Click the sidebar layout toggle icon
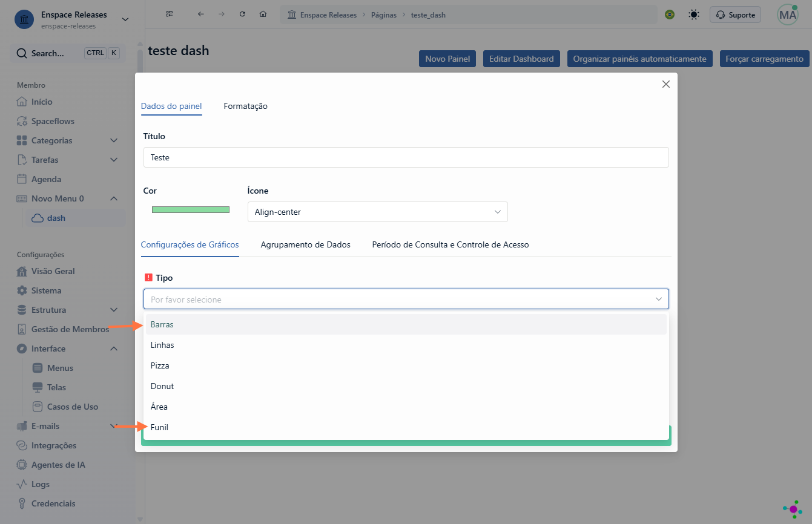This screenshot has width=812, height=524. pyautogui.click(x=170, y=14)
